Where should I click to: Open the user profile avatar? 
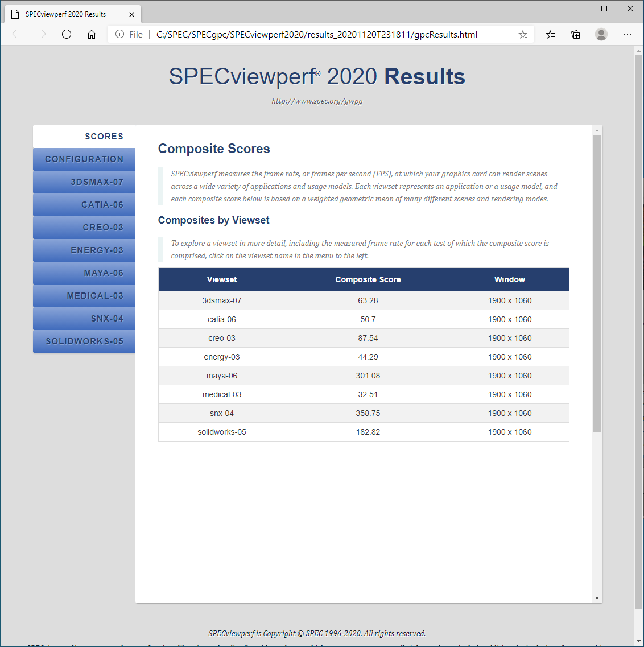(601, 34)
